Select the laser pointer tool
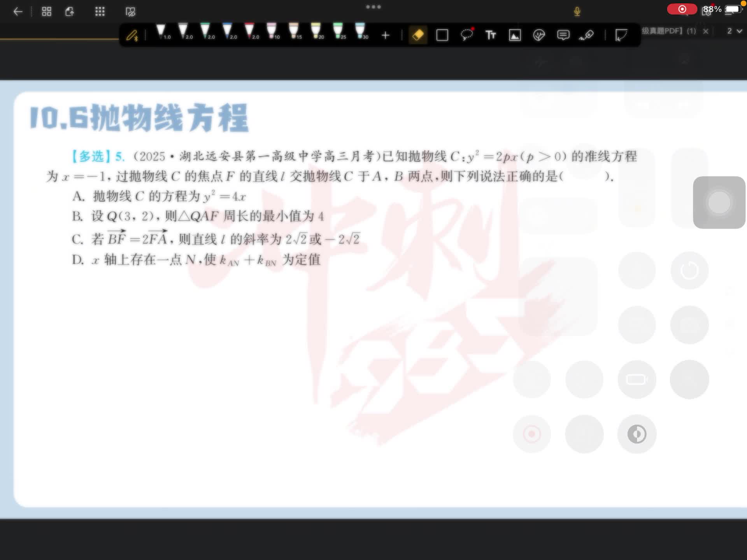Screen dimensions: 747x560 [586, 35]
